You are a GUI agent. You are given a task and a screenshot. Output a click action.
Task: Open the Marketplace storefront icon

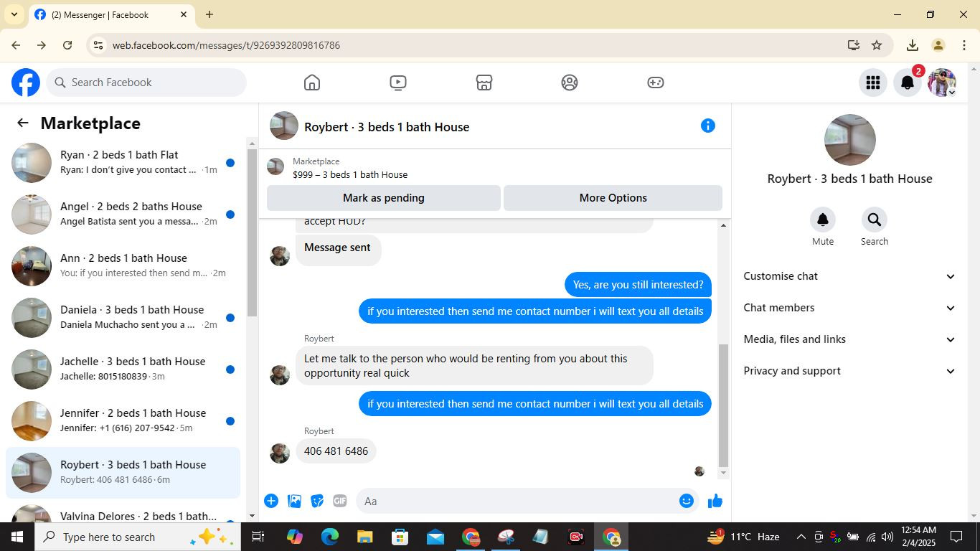coord(484,83)
